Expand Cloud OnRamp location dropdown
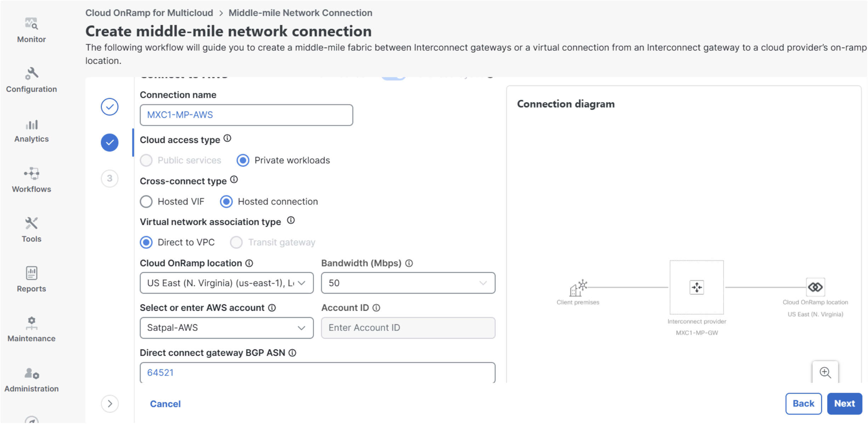The image size is (868, 424). (x=227, y=283)
